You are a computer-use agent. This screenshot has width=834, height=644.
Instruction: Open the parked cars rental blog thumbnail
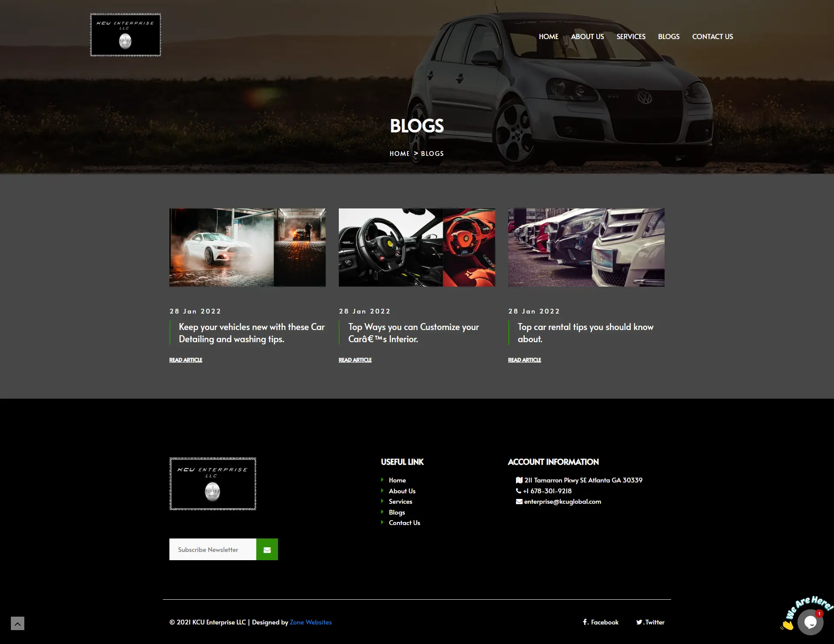[586, 248]
